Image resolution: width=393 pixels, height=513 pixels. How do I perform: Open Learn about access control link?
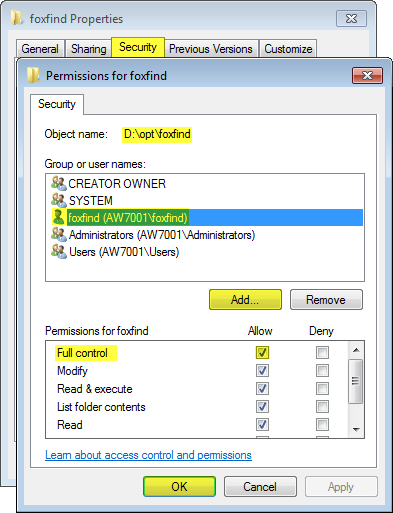(x=148, y=455)
